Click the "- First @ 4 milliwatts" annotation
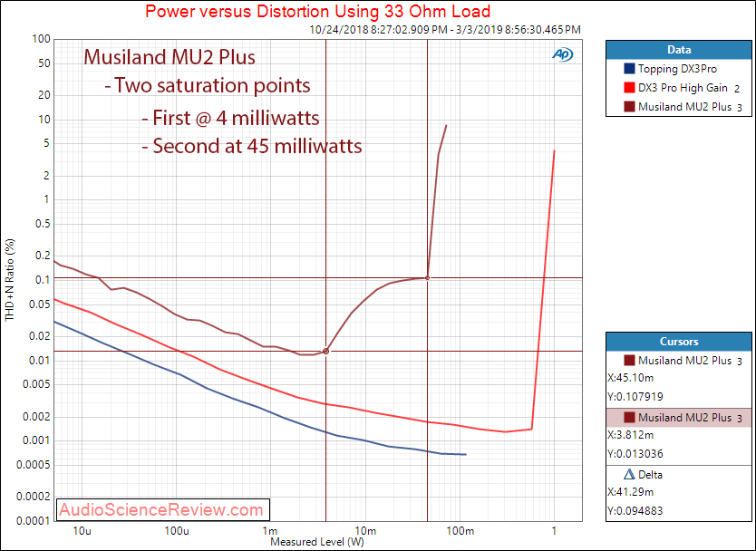The width and height of the screenshot is (756, 551). (x=231, y=118)
